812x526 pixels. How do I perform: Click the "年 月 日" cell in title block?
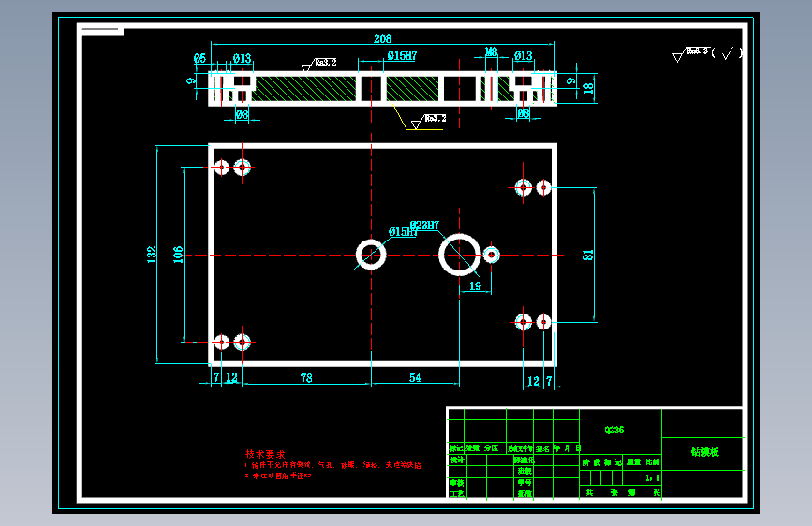[567, 448]
